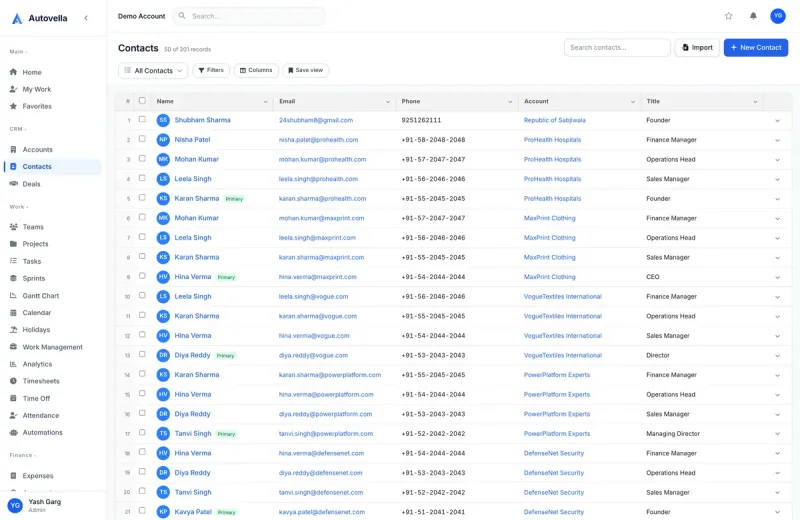
Task: Click the Save view button
Action: pyautogui.click(x=306, y=70)
